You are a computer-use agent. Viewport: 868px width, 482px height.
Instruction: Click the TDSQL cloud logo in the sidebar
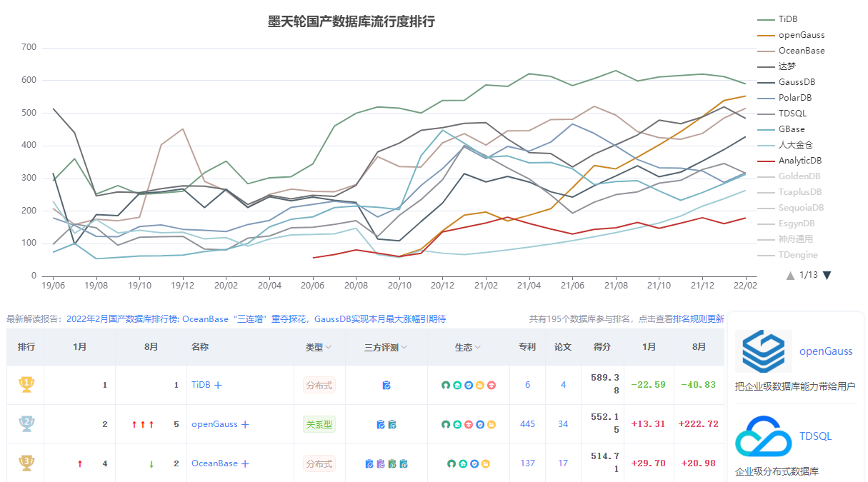click(763, 436)
